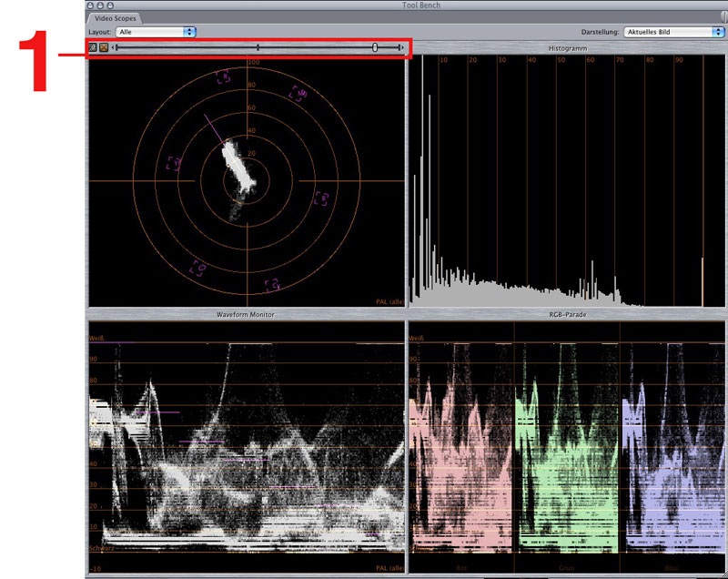The width and height of the screenshot is (728, 579).
Task: Open the Darstellung dropdown showing Aktuelles Bild
Action: click(673, 32)
